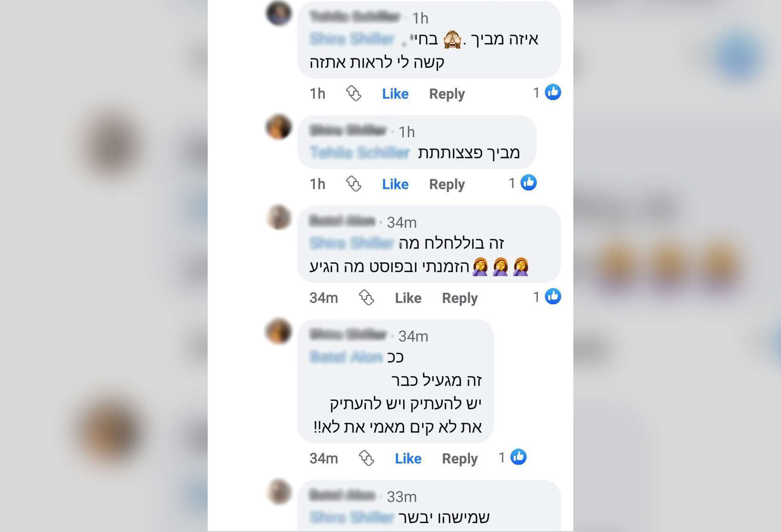Reply to the top 'איזה מביך' comment
The image size is (781, 532).
coord(447,94)
